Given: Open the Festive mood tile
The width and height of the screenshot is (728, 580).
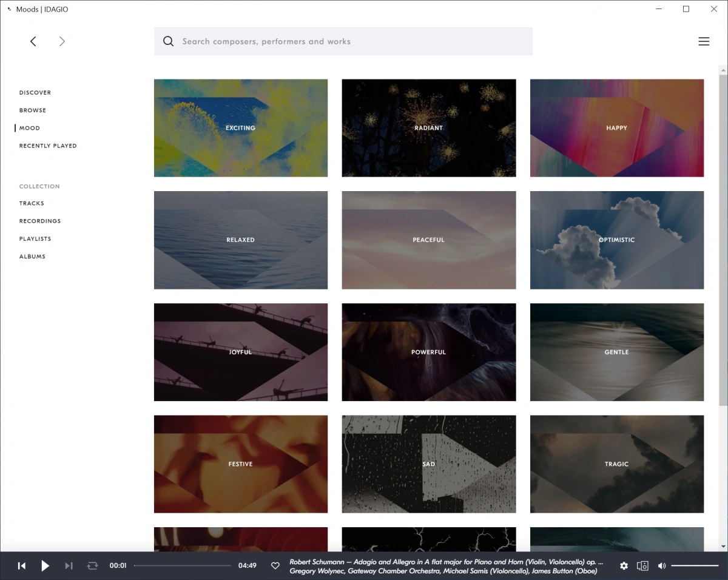Looking at the screenshot, I should click(241, 464).
